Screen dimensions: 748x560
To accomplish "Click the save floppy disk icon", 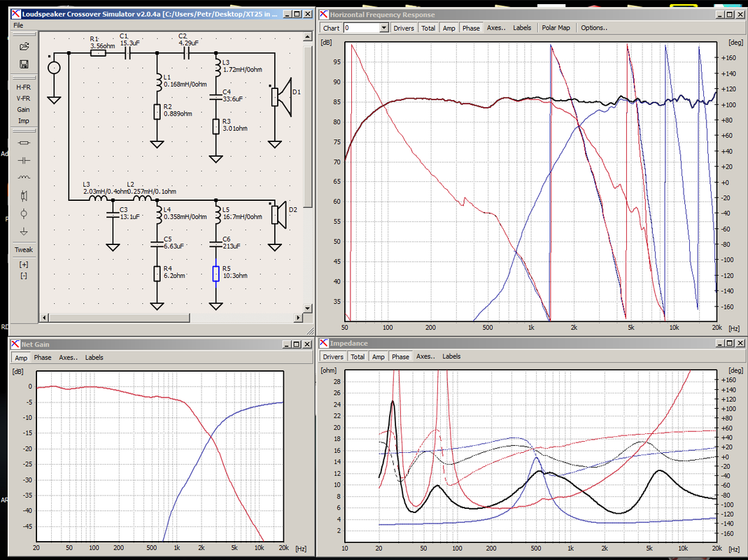I will pyautogui.click(x=24, y=64).
